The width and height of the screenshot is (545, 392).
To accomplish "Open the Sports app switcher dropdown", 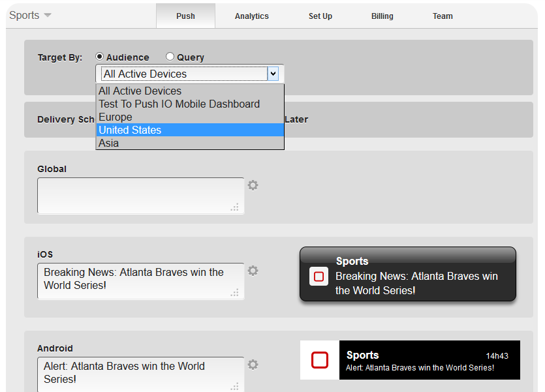I will coord(30,15).
